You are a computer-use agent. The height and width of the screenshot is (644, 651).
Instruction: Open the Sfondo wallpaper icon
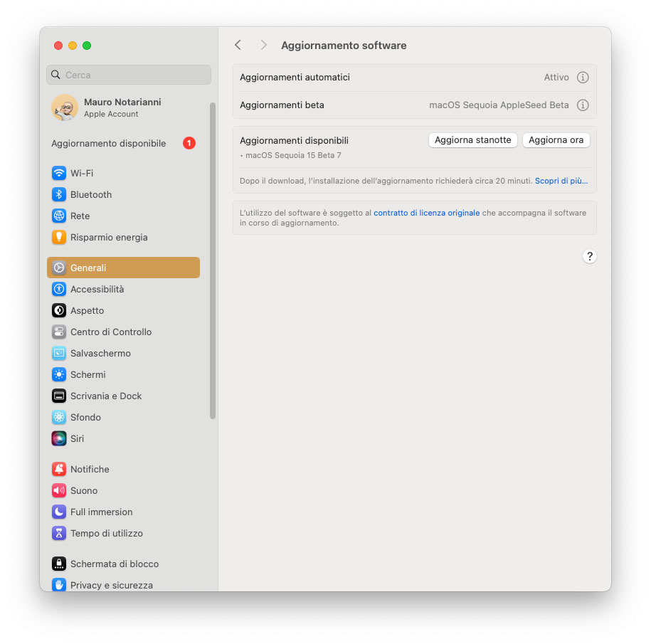point(59,417)
